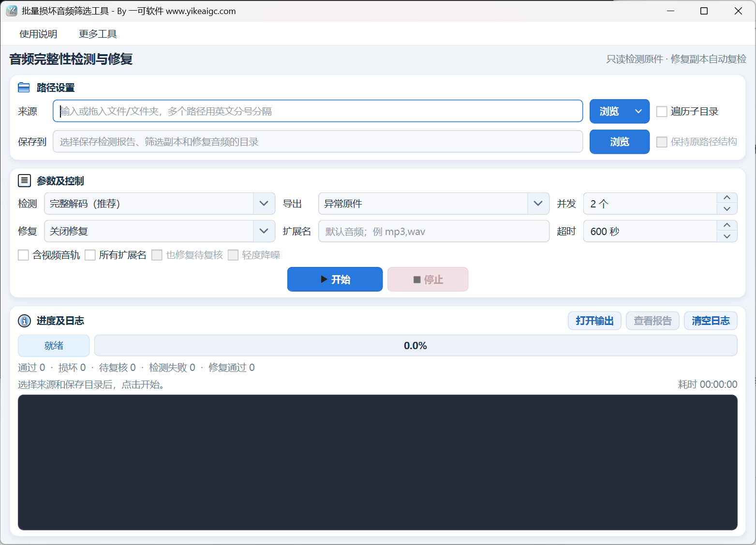This screenshot has width=756, height=545.
Task: Check the 所有扩展名 option
Action: tap(90, 255)
